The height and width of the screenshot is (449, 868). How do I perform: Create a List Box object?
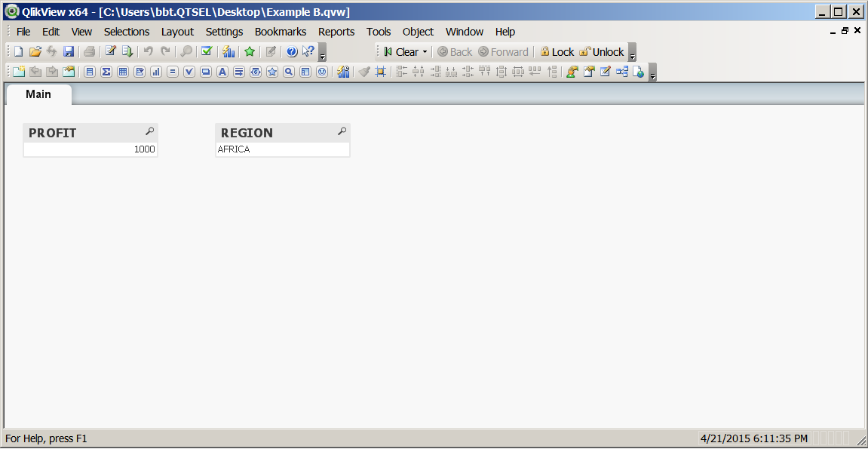coord(90,72)
